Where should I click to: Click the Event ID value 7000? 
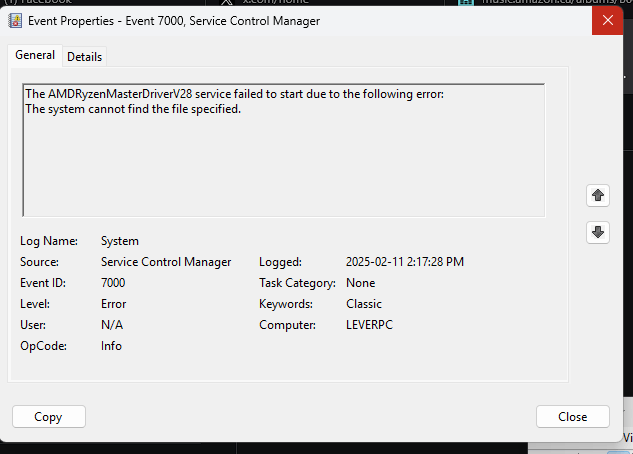click(x=113, y=283)
